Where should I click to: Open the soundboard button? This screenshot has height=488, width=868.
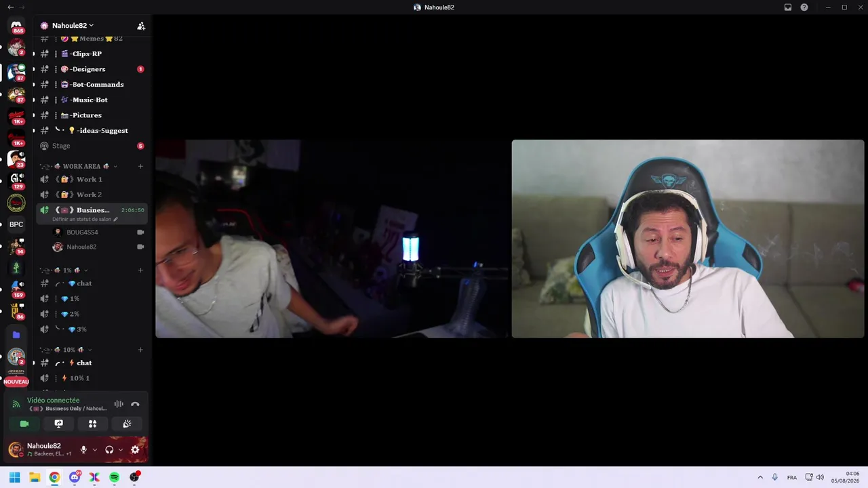click(x=127, y=424)
